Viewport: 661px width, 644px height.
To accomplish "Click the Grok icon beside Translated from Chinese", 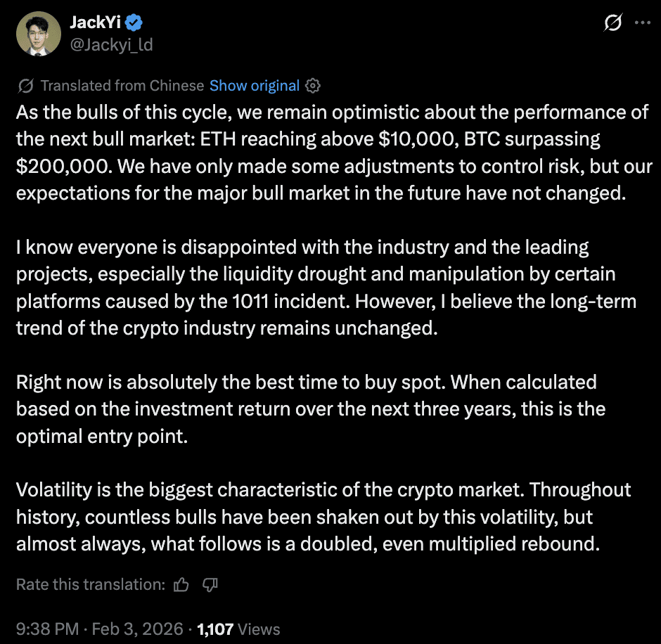I will pos(26,86).
